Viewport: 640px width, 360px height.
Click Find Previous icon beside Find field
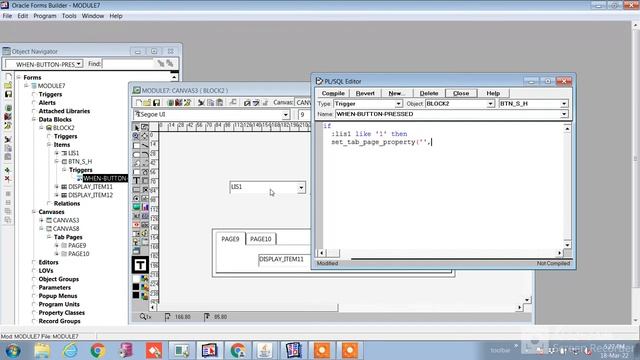click(170, 64)
